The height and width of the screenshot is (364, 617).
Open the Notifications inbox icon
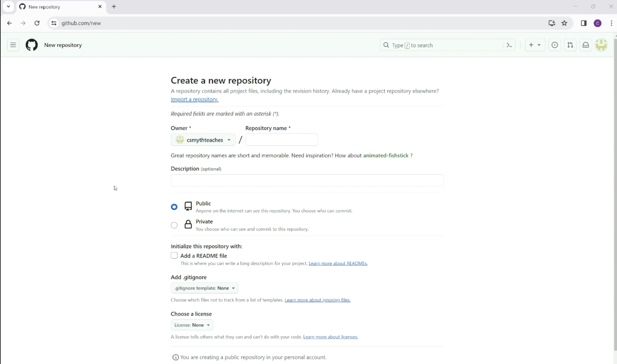(x=585, y=45)
